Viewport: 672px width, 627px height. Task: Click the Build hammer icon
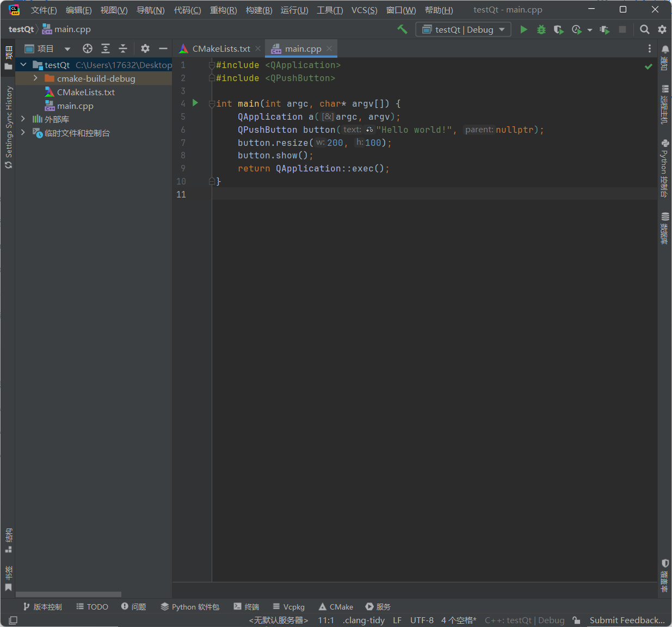coord(402,29)
